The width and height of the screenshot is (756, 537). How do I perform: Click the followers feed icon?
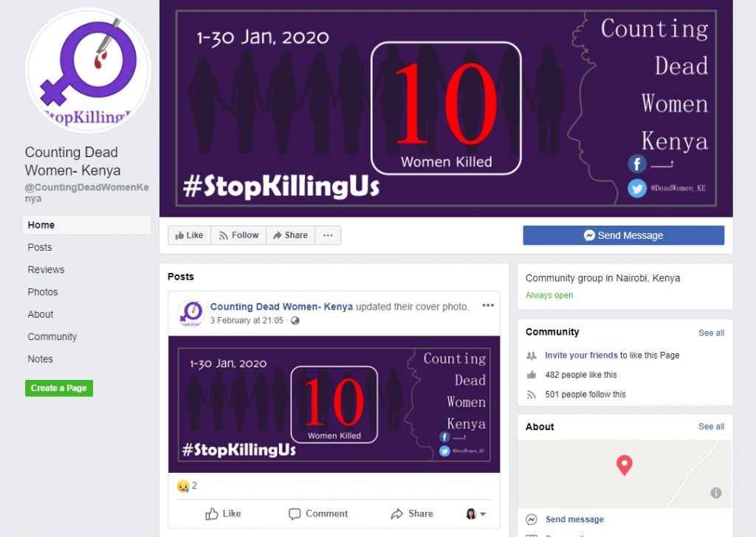(x=532, y=395)
